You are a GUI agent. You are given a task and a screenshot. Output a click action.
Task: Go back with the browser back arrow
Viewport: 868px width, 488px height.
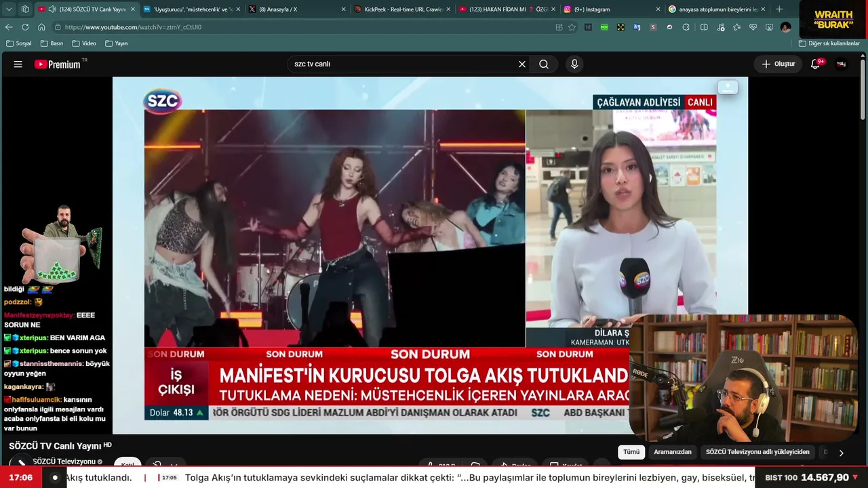pyautogui.click(x=9, y=27)
